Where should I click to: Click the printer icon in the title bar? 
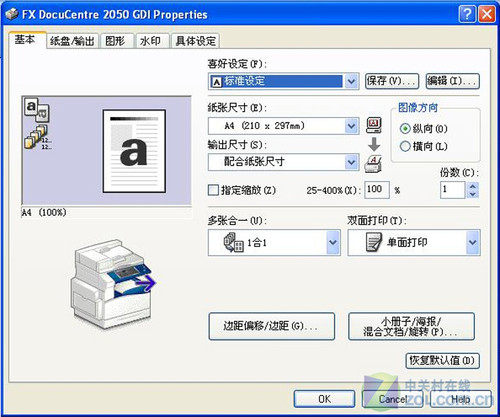point(12,14)
